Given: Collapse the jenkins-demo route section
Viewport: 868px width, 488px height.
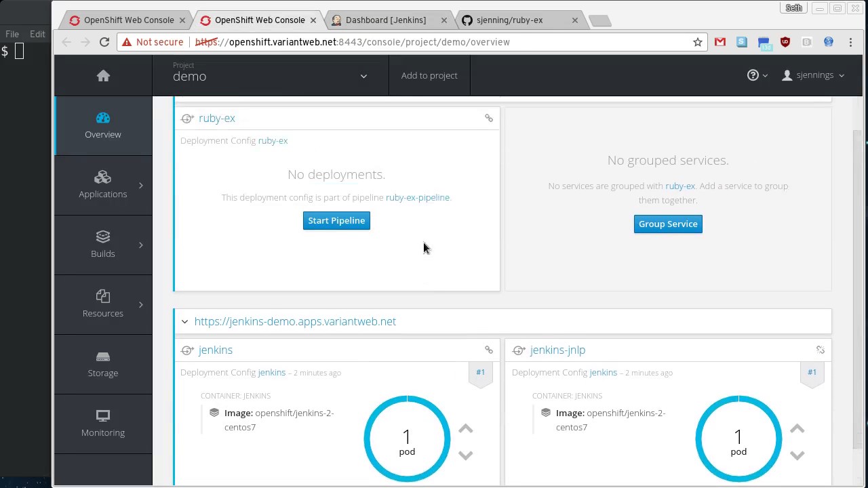Looking at the screenshot, I should pyautogui.click(x=184, y=321).
